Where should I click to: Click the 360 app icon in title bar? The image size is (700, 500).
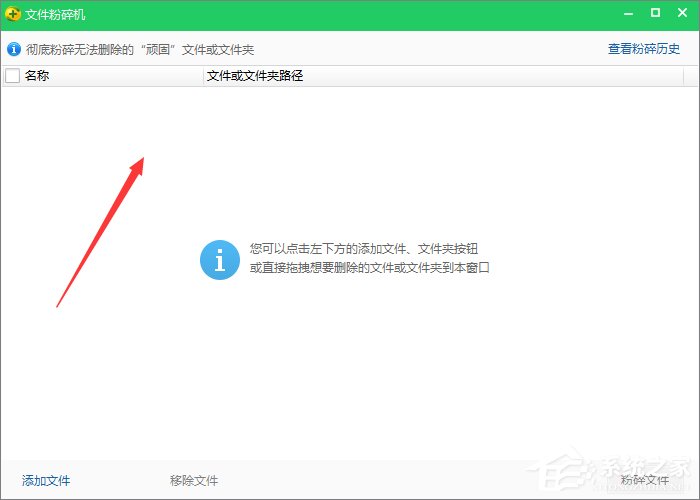coord(12,14)
